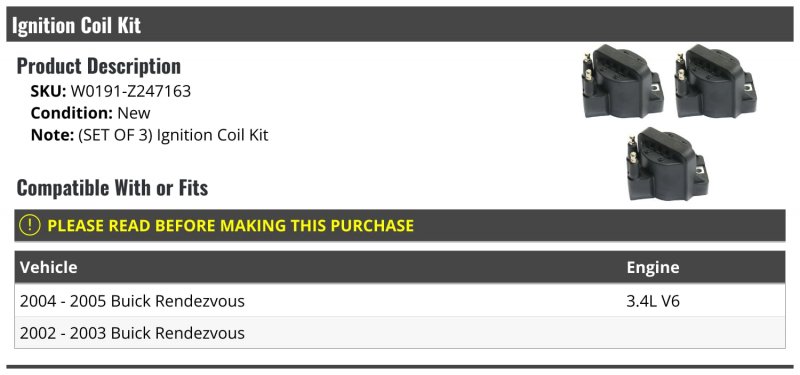Select the 2002 - 2003 Buick Rendezvous row
The width and height of the screenshot is (800, 375).
point(400,333)
